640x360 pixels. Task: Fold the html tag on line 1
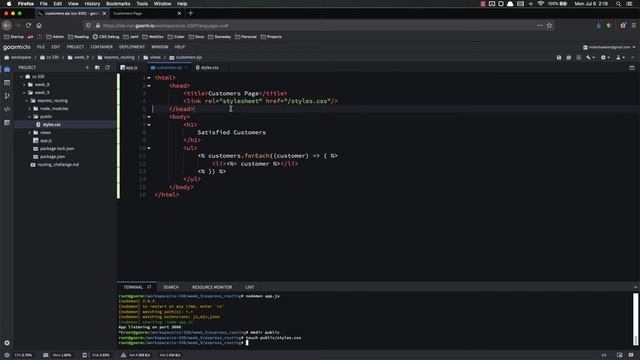(x=149, y=78)
